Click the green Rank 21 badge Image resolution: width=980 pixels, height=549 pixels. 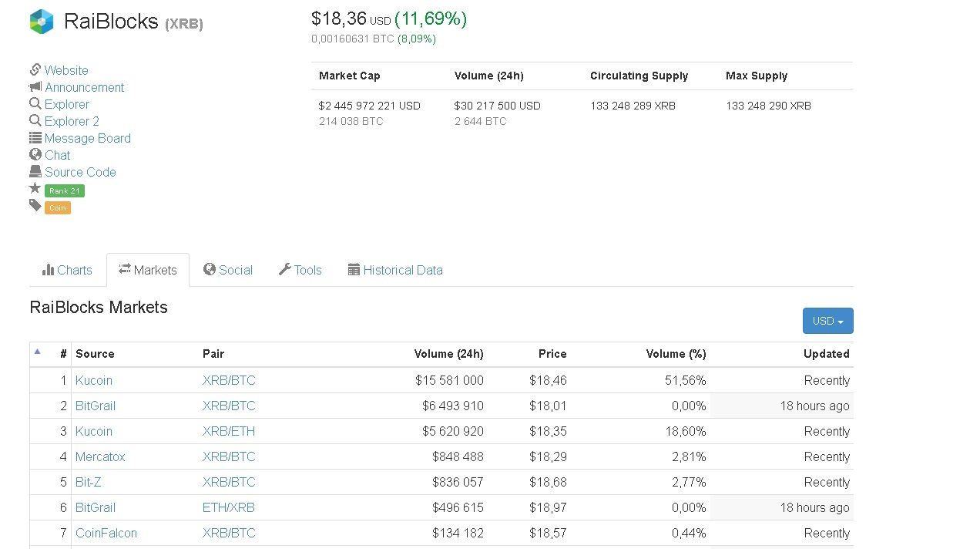pos(65,190)
